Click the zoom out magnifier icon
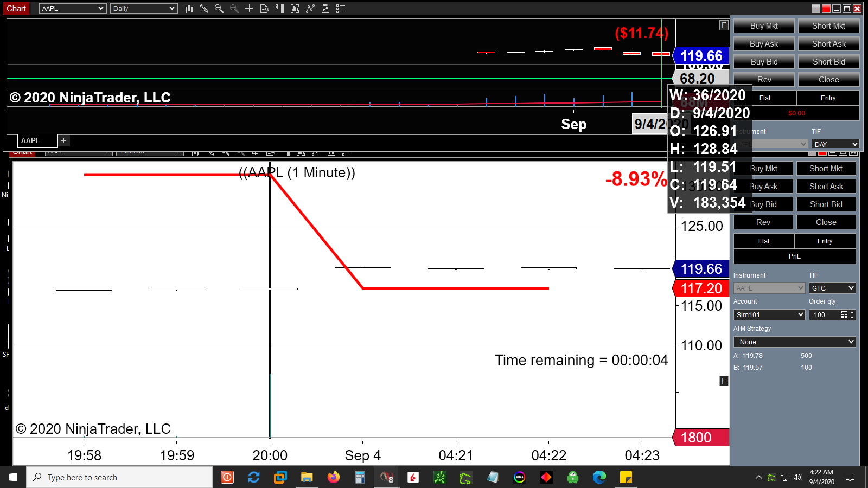 (x=234, y=9)
